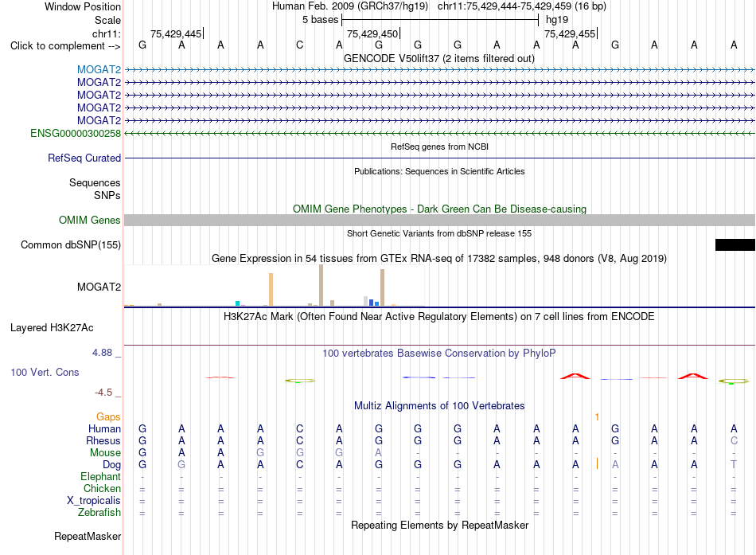The height and width of the screenshot is (555, 756).
Task: Click the Sequences SNPs track label
Action: 95,189
